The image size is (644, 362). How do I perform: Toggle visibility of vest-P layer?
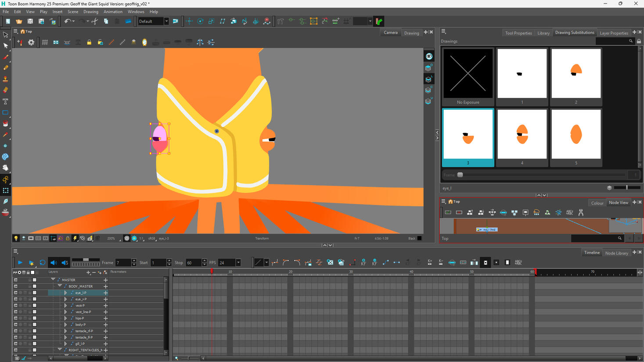[16, 305]
